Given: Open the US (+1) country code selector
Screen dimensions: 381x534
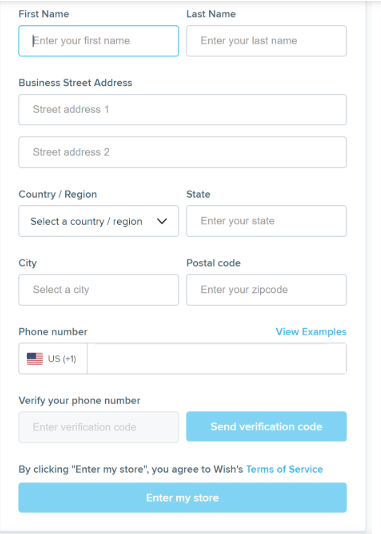Looking at the screenshot, I should [x=53, y=359].
